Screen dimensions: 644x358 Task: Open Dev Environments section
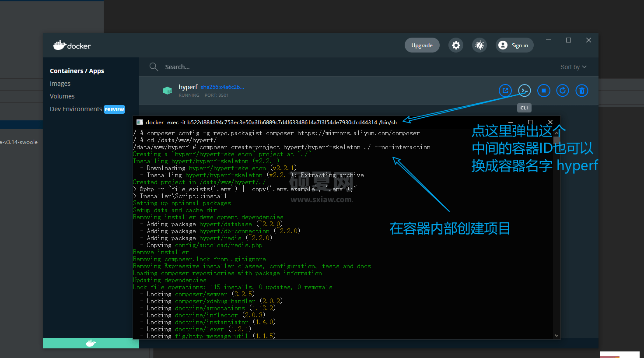[76, 109]
